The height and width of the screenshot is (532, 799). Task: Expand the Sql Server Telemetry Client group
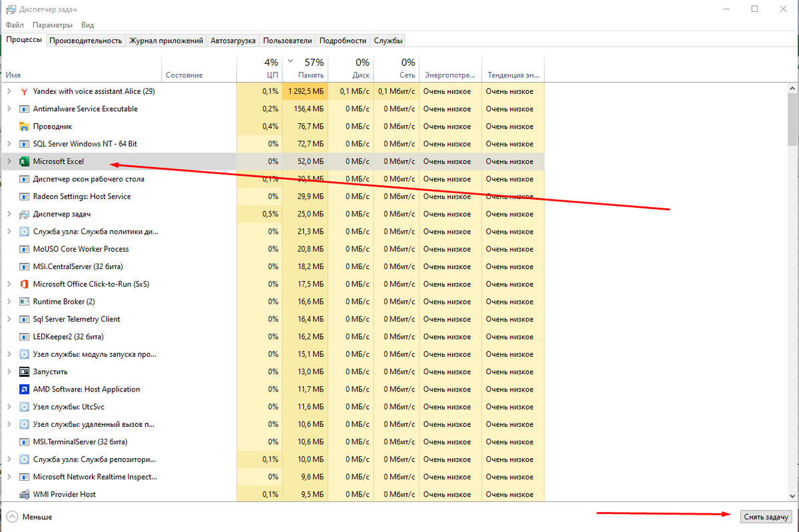(x=9, y=319)
